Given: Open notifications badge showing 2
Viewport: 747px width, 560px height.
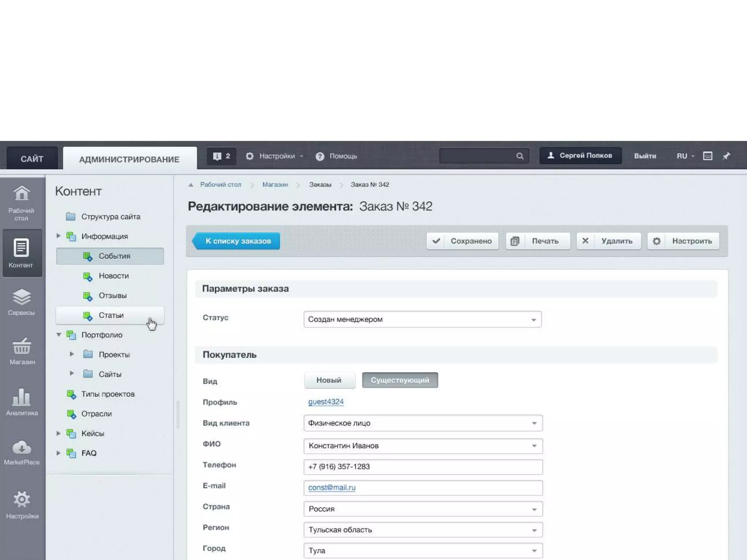Looking at the screenshot, I should tap(221, 156).
